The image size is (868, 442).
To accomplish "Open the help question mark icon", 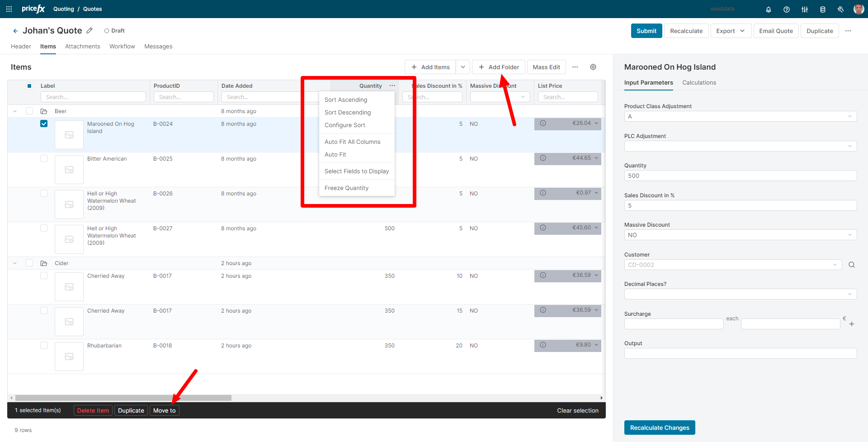I will coord(787,10).
